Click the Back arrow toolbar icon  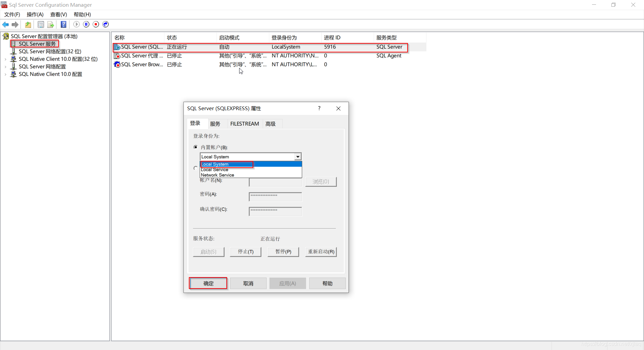tap(5, 25)
